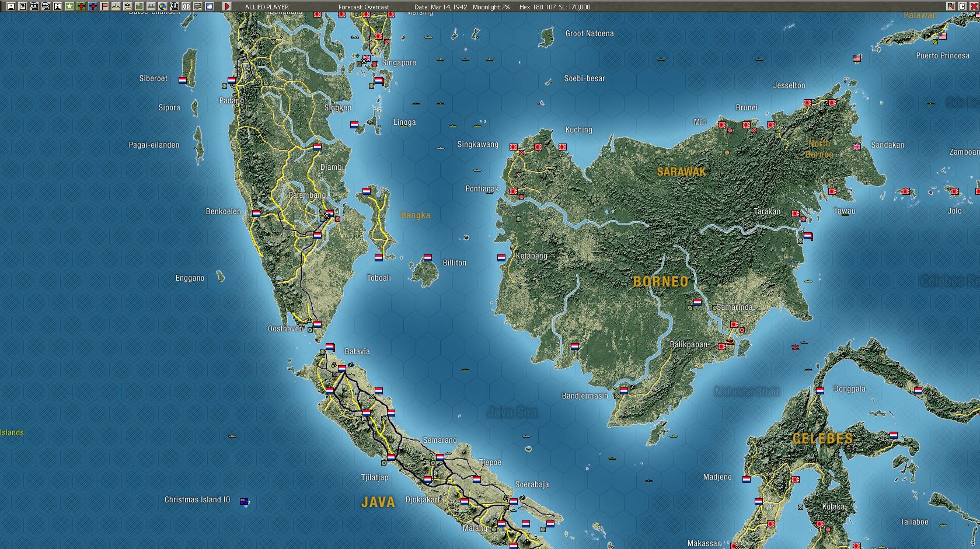Select the Dutch flag base at Billiton
Image resolution: width=980 pixels, height=549 pixels.
(428, 257)
